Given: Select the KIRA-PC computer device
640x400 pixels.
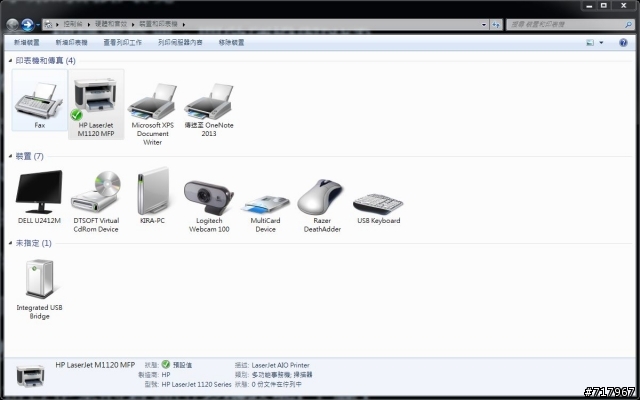Looking at the screenshot, I should (x=152, y=195).
